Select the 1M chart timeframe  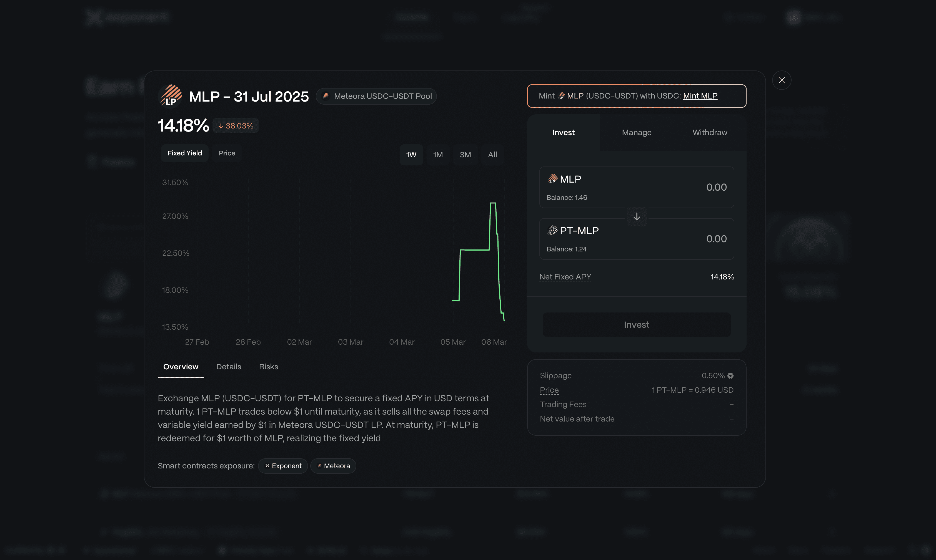(x=438, y=155)
